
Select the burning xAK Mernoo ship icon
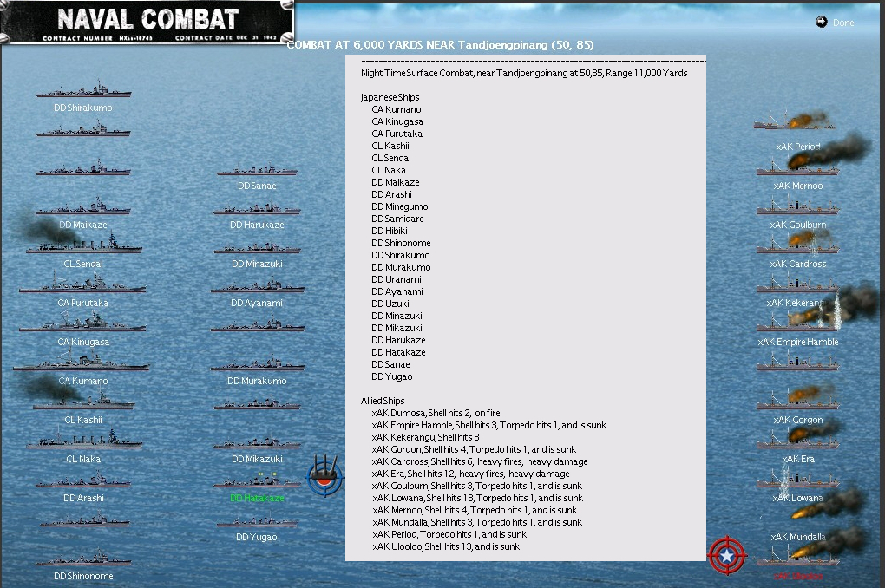click(798, 165)
